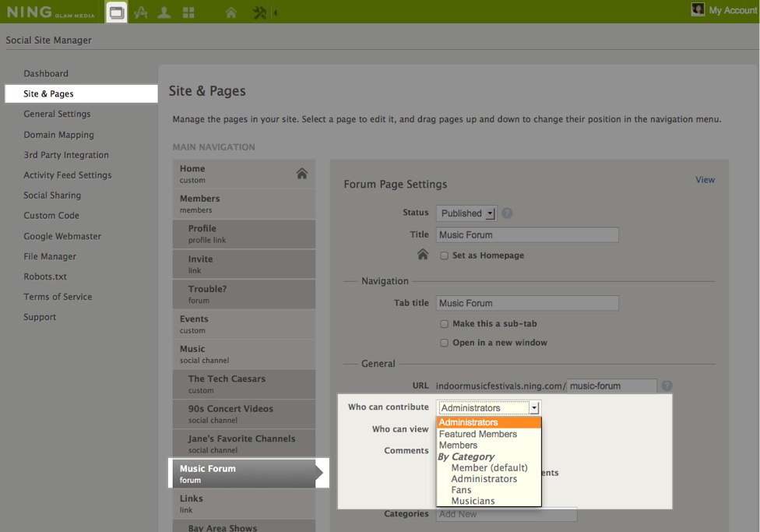Click the My Account link
This screenshot has width=760, height=532.
(733, 9)
